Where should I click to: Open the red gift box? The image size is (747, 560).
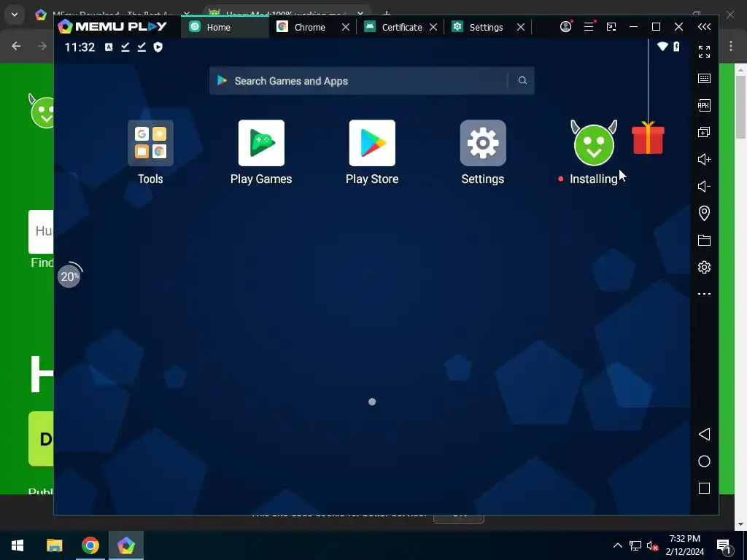click(648, 138)
